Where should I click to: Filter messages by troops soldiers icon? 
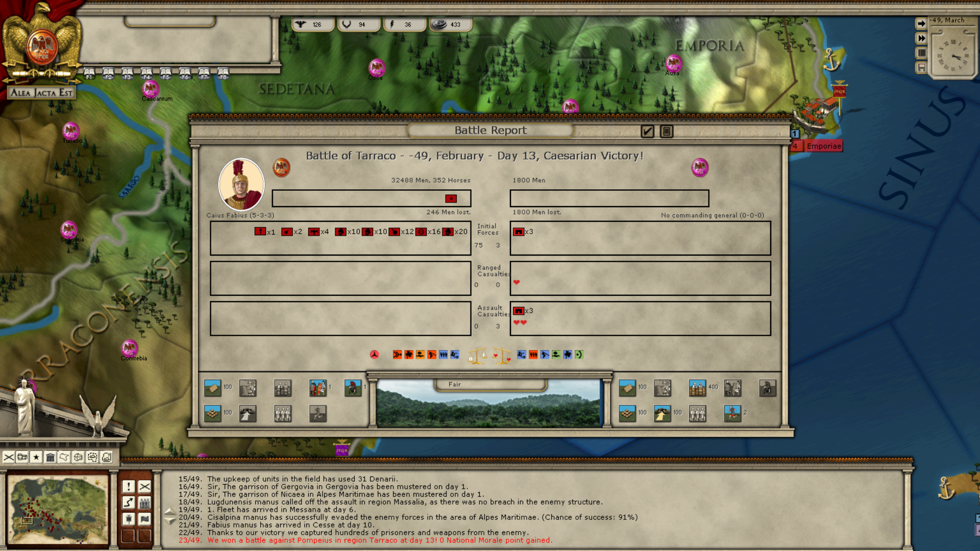pyautogui.click(x=145, y=503)
